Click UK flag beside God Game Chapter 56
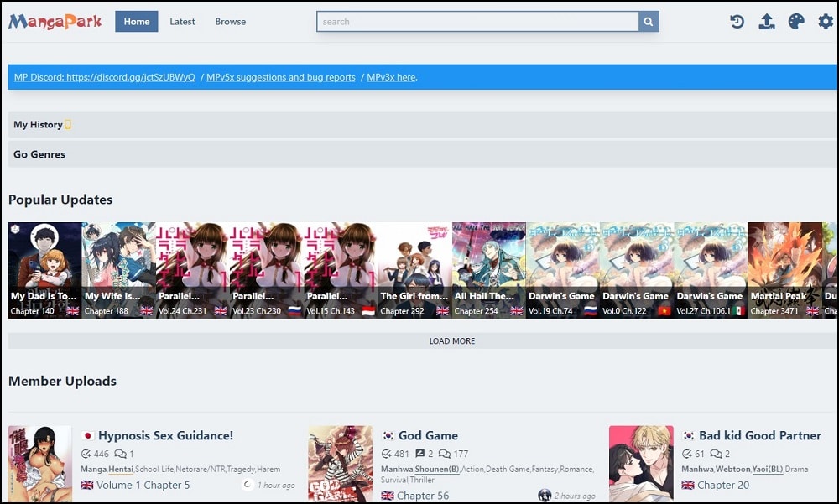This screenshot has width=839, height=504. [x=388, y=496]
